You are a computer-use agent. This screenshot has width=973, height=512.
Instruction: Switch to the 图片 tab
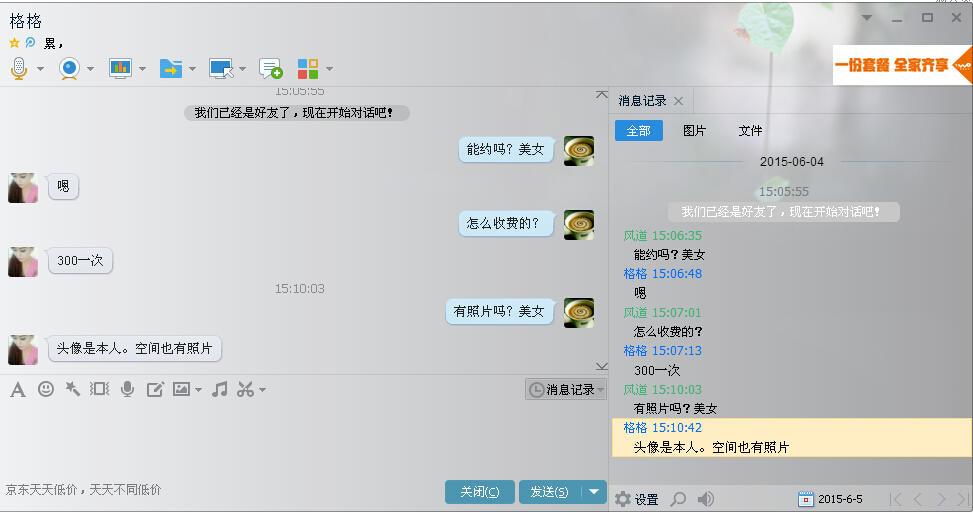pyautogui.click(x=694, y=131)
